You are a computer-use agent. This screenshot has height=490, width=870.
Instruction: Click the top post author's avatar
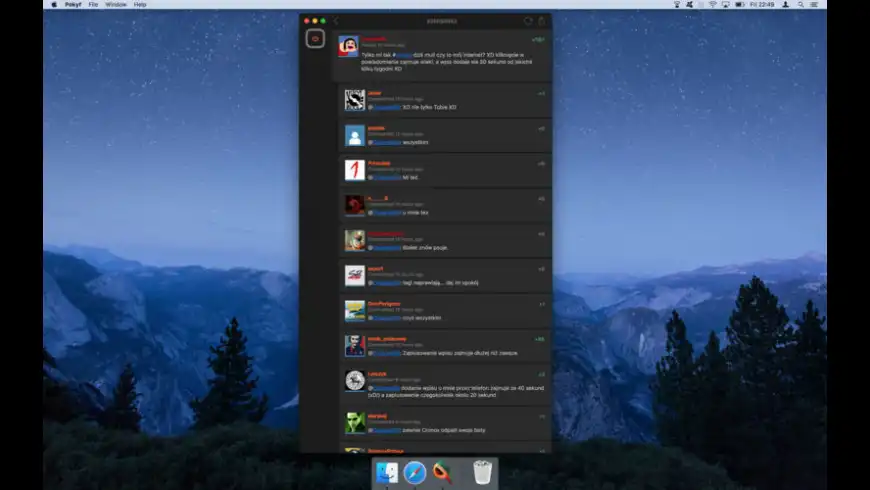click(348, 46)
